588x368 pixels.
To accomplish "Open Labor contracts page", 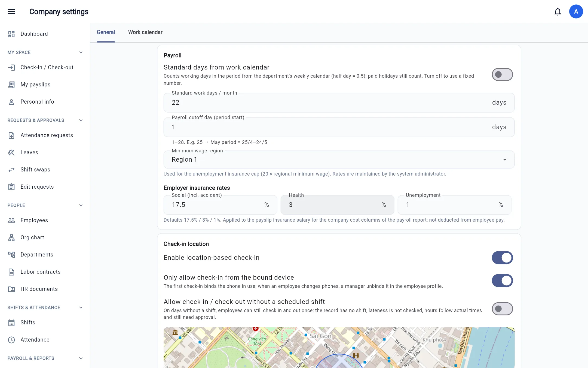I will pyautogui.click(x=45, y=272).
